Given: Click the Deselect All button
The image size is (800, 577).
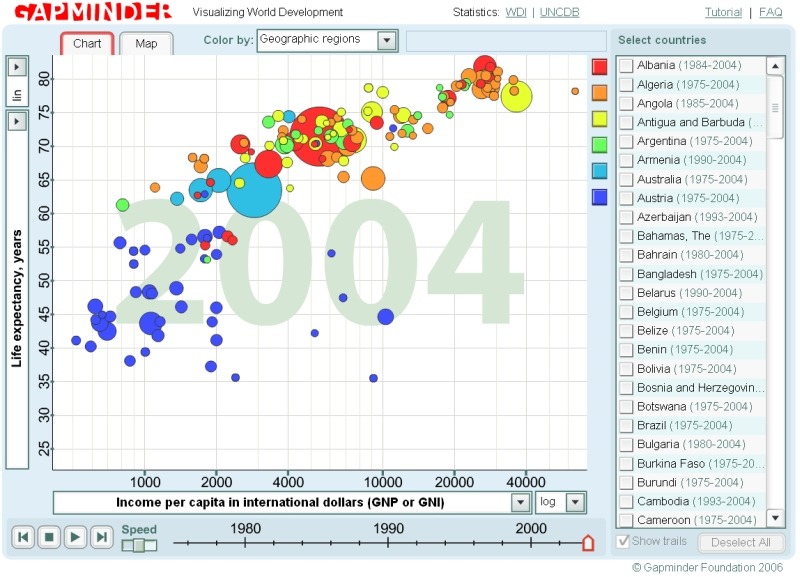Looking at the screenshot, I should [x=741, y=542].
